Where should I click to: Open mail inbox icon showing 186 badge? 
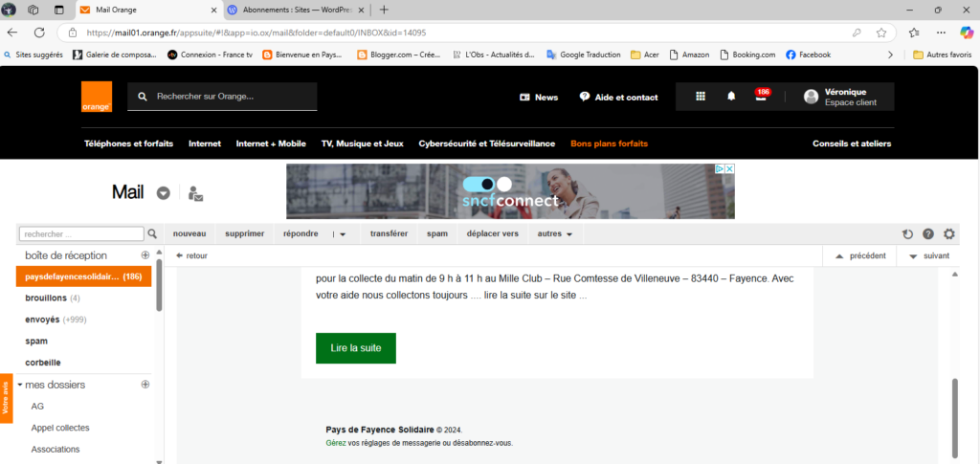tap(761, 97)
